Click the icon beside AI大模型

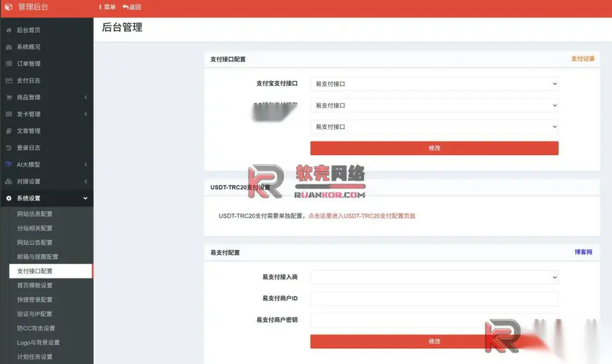pos(9,164)
